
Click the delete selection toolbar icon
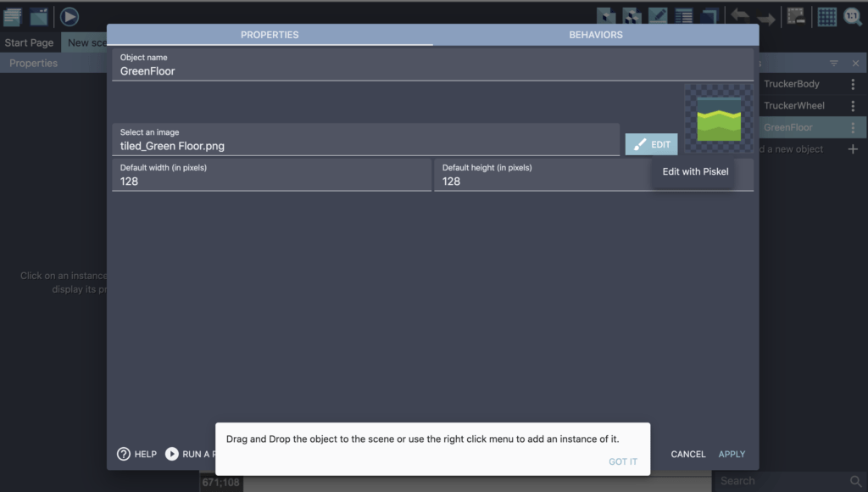point(796,16)
